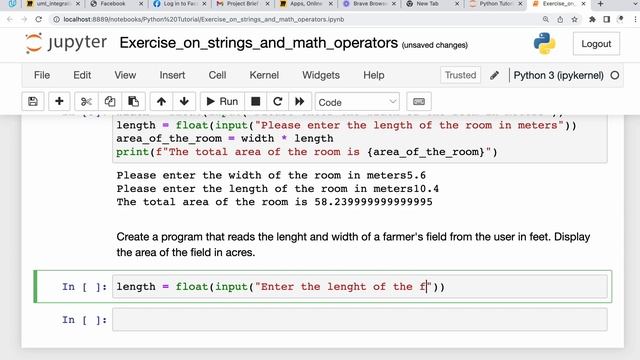Click the active code cell with length input
The image size is (640, 360).
pyautogui.click(x=360, y=287)
